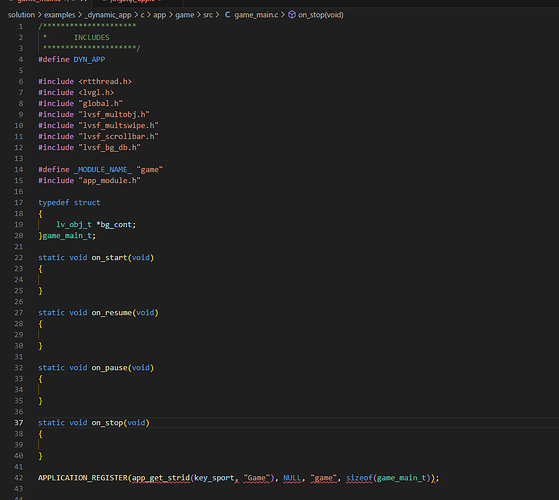Select the src breadcrumb folder
559x500 pixels.
tap(208, 15)
